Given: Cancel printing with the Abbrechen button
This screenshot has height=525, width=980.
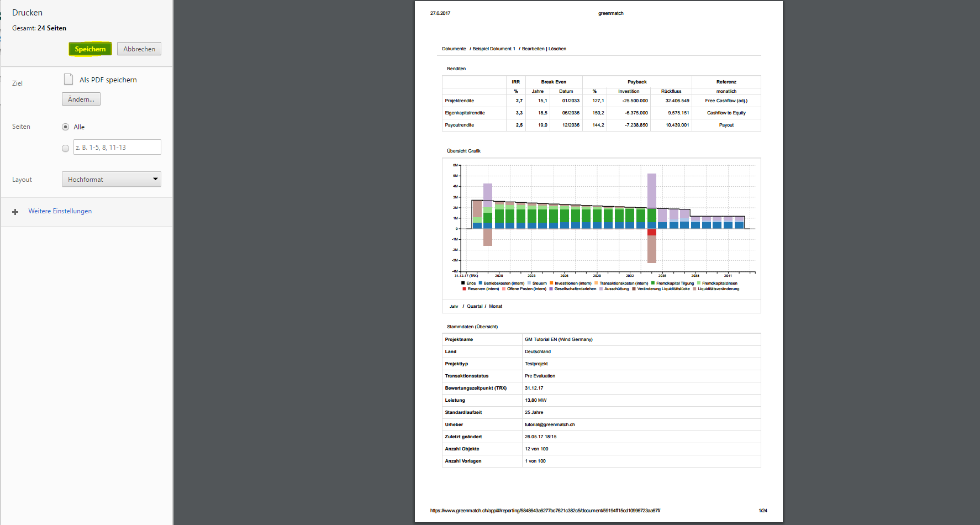Looking at the screenshot, I should pyautogui.click(x=139, y=49).
